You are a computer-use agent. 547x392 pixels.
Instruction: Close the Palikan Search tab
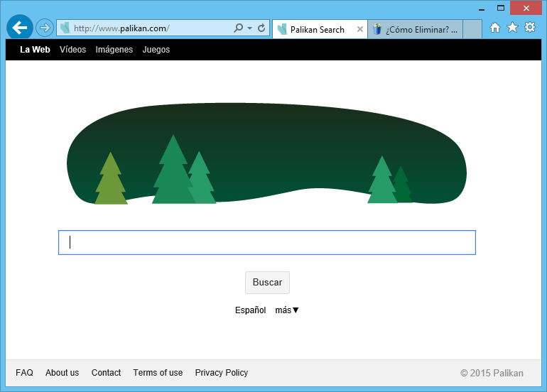tap(360, 30)
